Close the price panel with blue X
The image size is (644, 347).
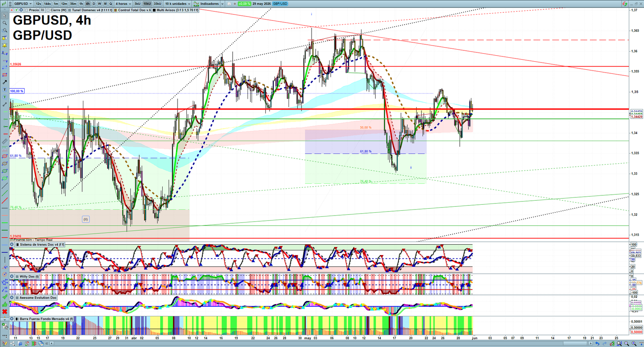point(21,10)
